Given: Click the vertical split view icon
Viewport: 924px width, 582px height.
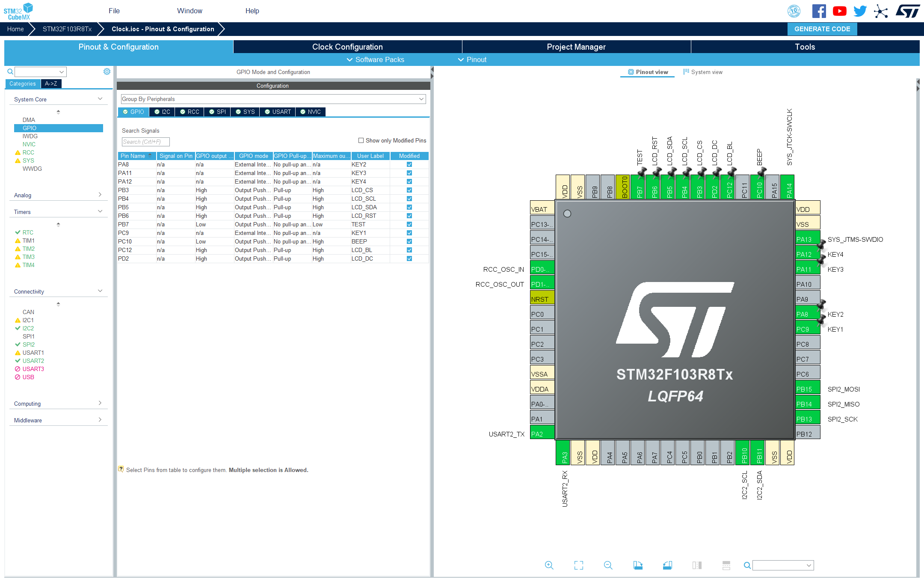Looking at the screenshot, I should coord(697,565).
